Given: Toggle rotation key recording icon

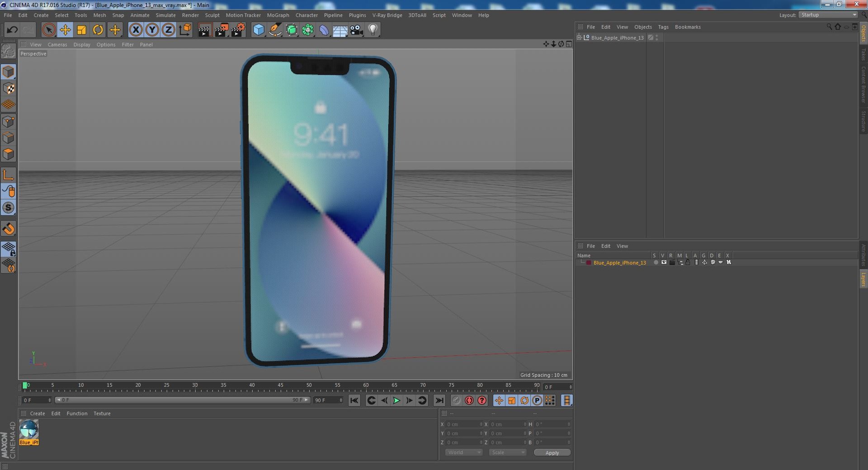Looking at the screenshot, I should click(524, 400).
